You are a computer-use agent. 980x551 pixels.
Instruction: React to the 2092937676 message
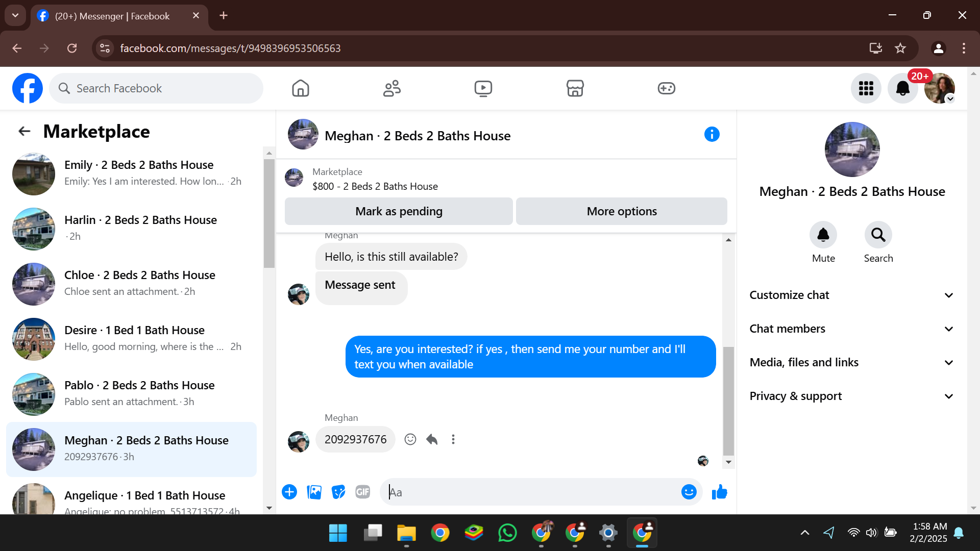410,439
